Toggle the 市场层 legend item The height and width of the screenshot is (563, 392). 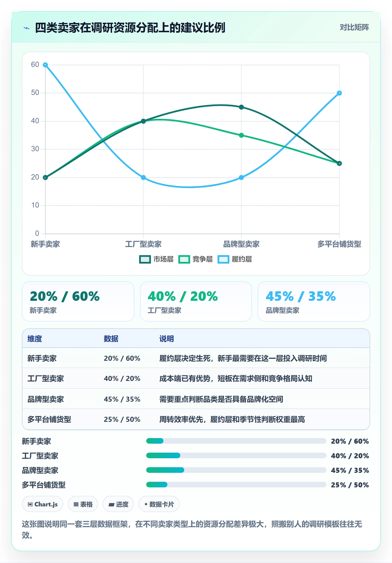156,259
